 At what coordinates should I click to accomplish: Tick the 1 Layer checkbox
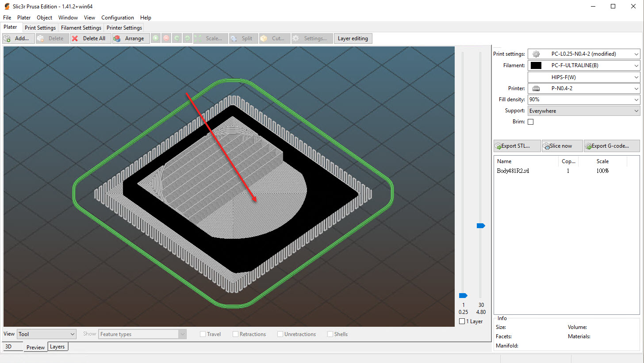[x=462, y=321]
